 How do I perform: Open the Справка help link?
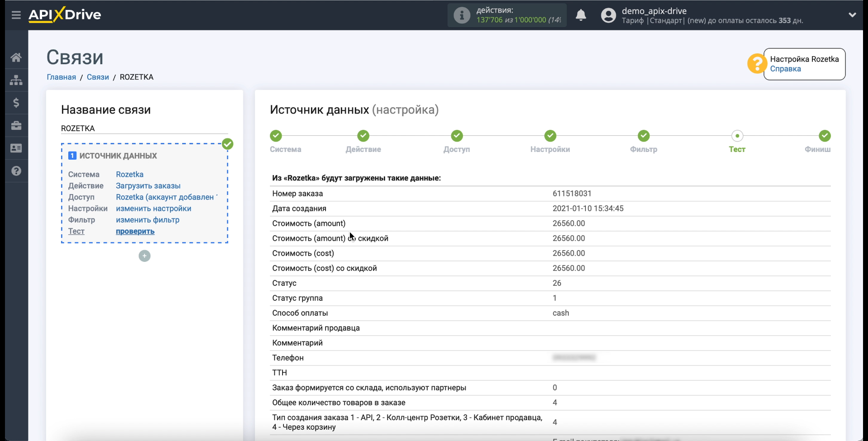[785, 69]
